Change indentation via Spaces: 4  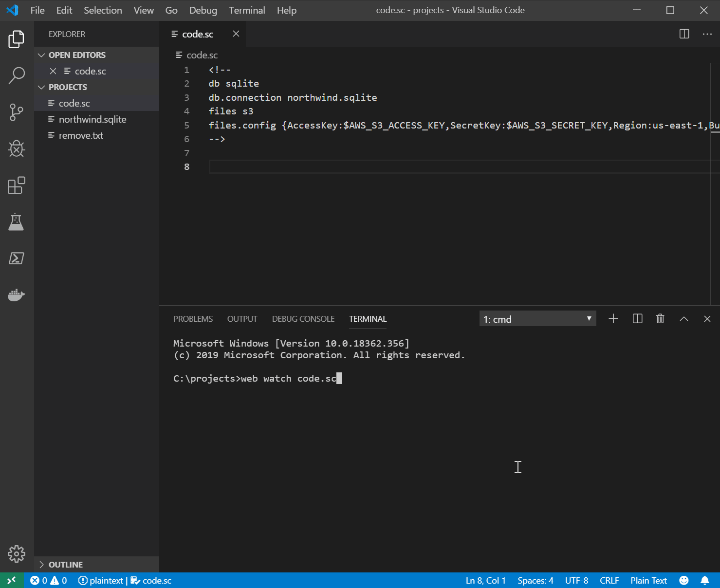coord(535,580)
